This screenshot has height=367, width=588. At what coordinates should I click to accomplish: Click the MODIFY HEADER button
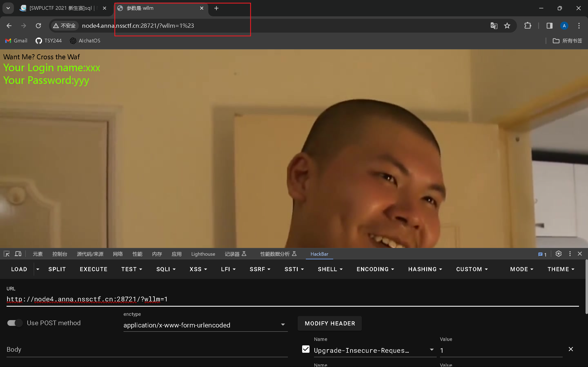[330, 324]
